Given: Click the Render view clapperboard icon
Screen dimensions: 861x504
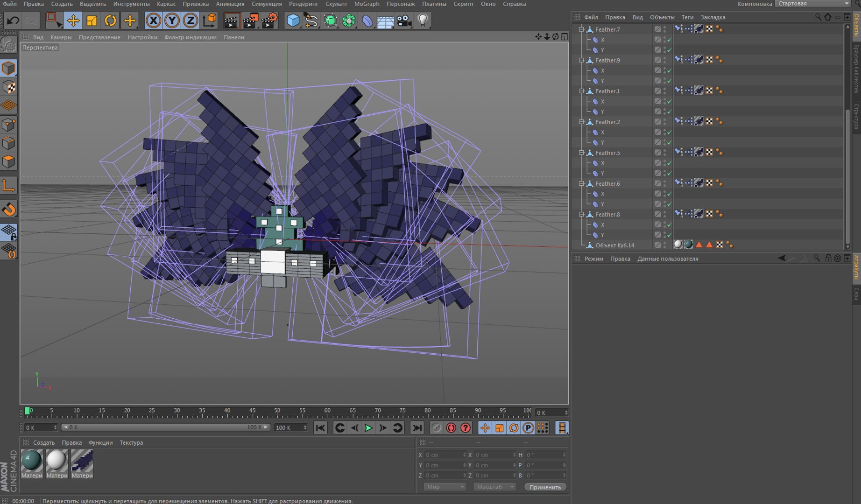Looking at the screenshot, I should point(231,21).
